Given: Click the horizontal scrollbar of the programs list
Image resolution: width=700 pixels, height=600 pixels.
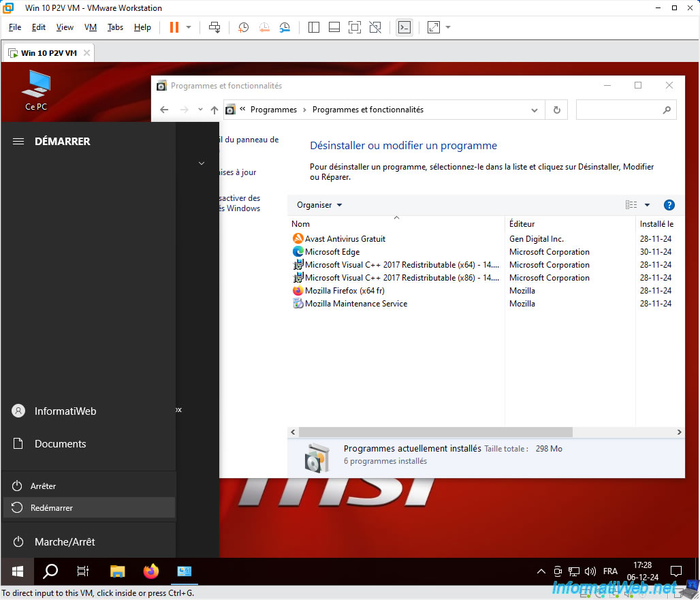Looking at the screenshot, I should [436, 432].
